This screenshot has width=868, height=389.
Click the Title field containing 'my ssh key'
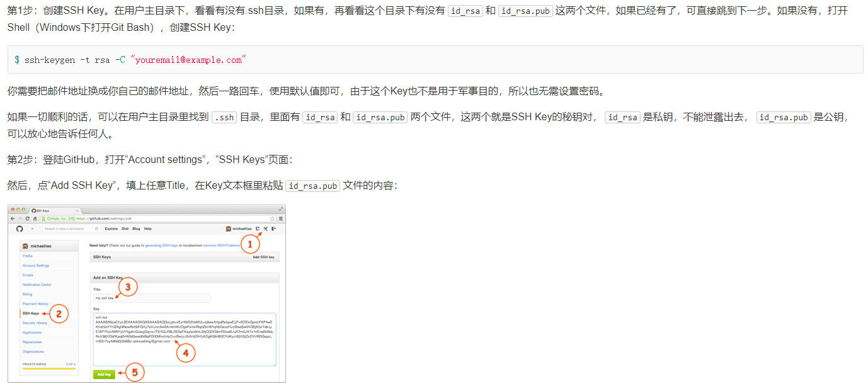(x=151, y=298)
